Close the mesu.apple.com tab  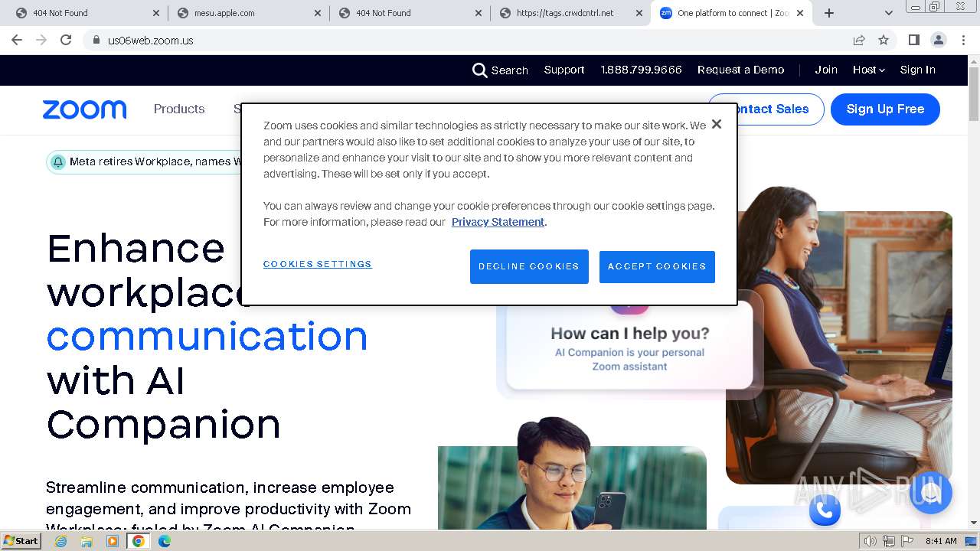click(317, 13)
